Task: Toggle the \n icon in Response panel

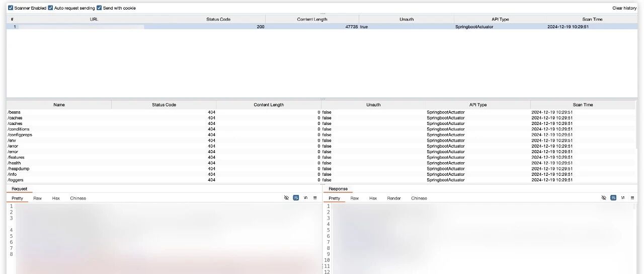Action: click(x=623, y=198)
